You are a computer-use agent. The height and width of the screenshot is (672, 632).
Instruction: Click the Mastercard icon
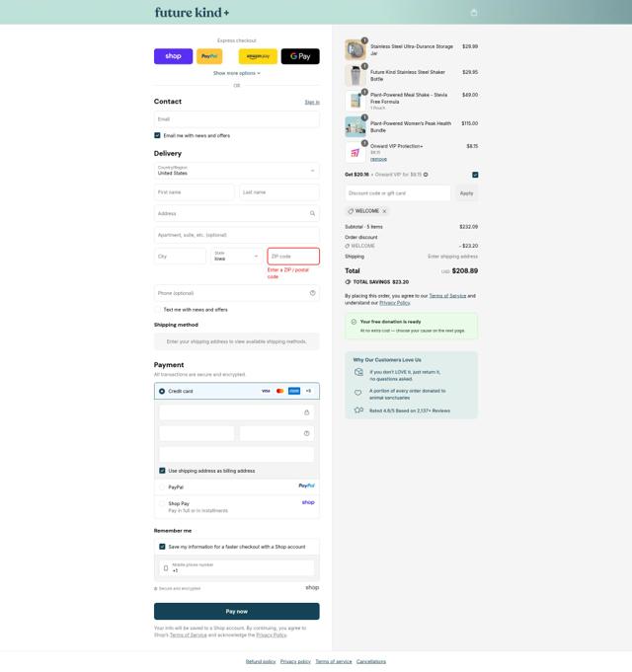pyautogui.click(x=280, y=391)
